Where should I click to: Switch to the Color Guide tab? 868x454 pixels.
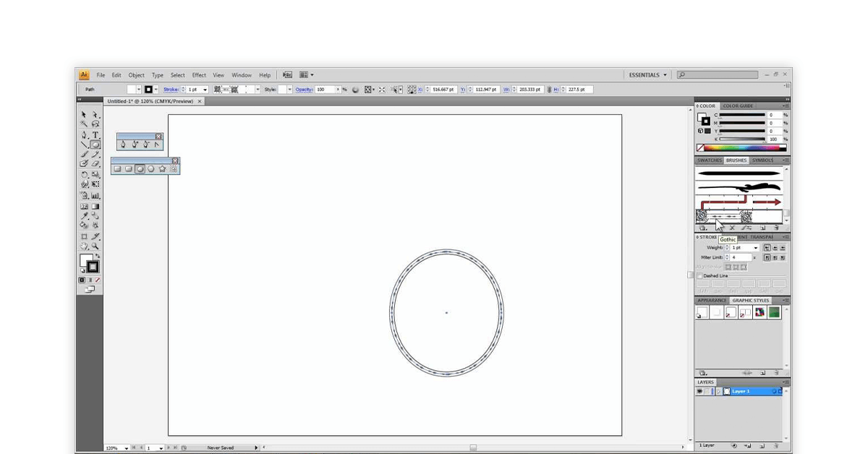pyautogui.click(x=738, y=106)
